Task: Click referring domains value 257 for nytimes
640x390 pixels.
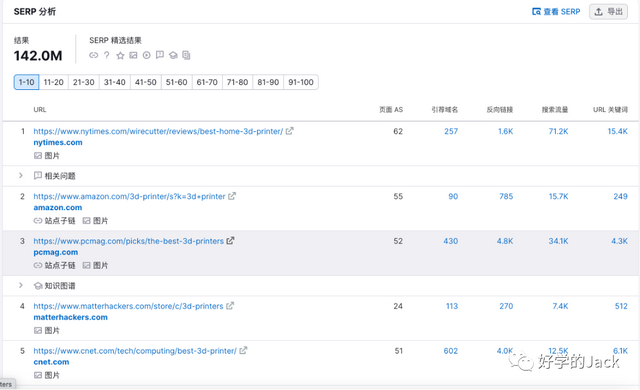Action: (451, 131)
